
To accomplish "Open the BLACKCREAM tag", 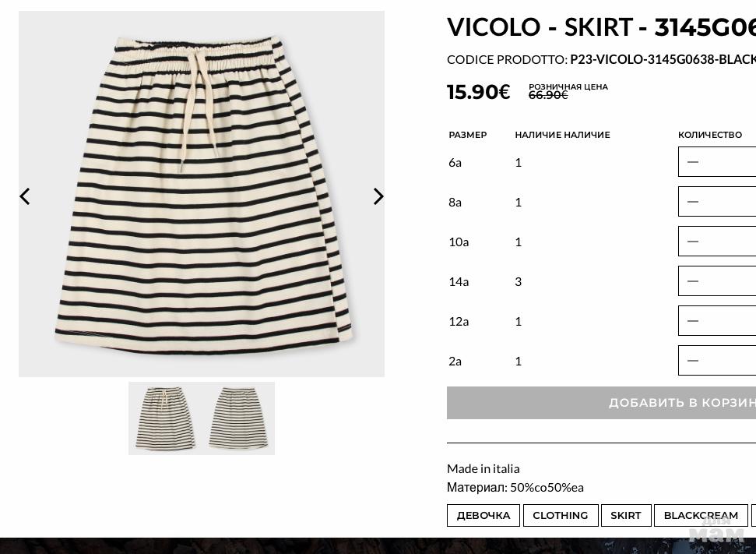I will click(x=701, y=515).
